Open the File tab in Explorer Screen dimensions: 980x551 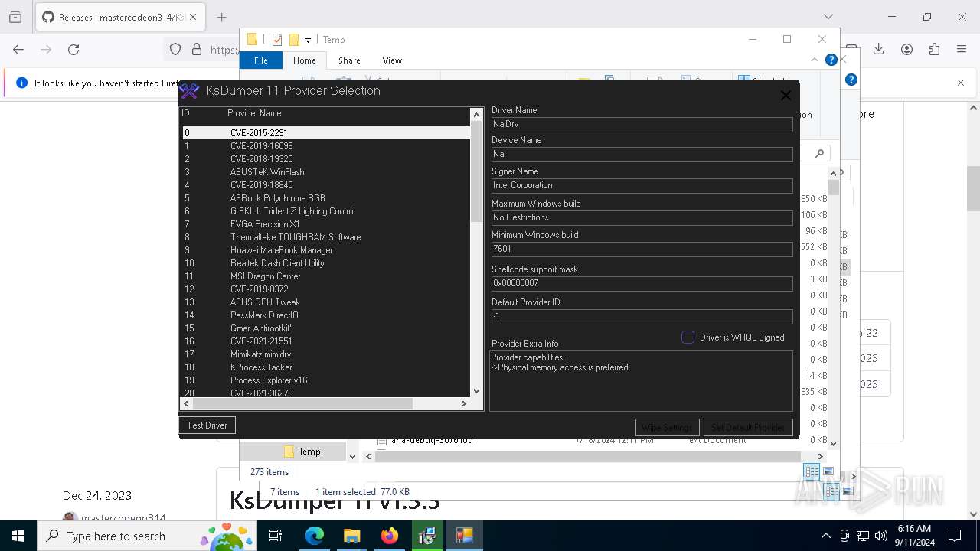(261, 60)
